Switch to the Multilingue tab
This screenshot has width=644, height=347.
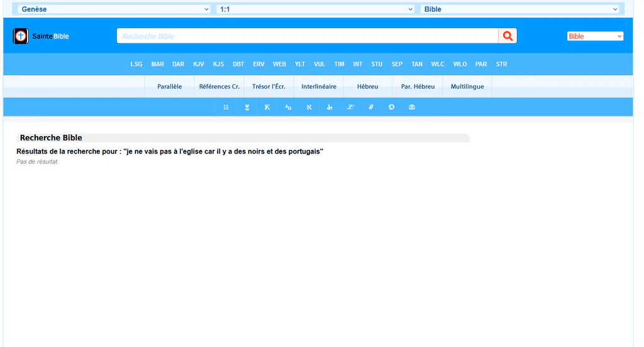467,86
